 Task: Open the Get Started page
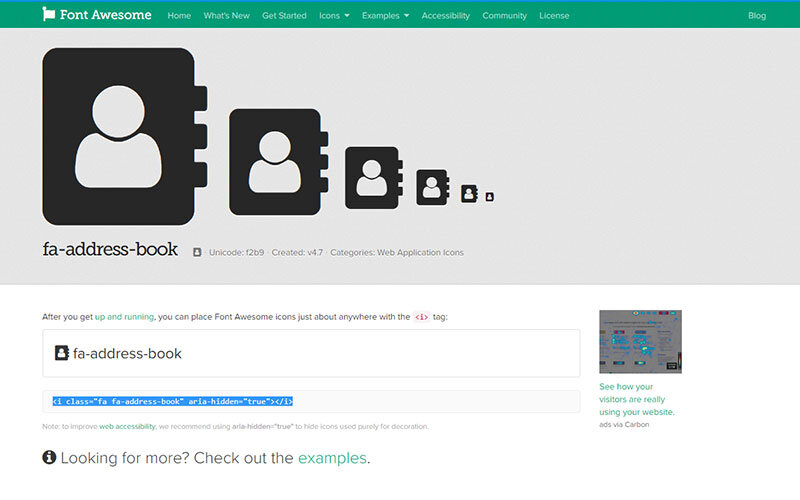[284, 16]
